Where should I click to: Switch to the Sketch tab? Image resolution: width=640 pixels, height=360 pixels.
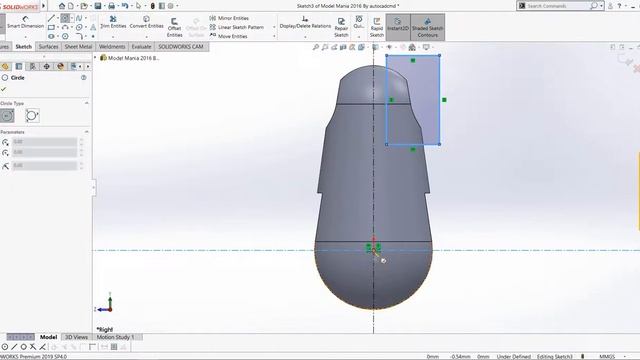pyautogui.click(x=23, y=47)
